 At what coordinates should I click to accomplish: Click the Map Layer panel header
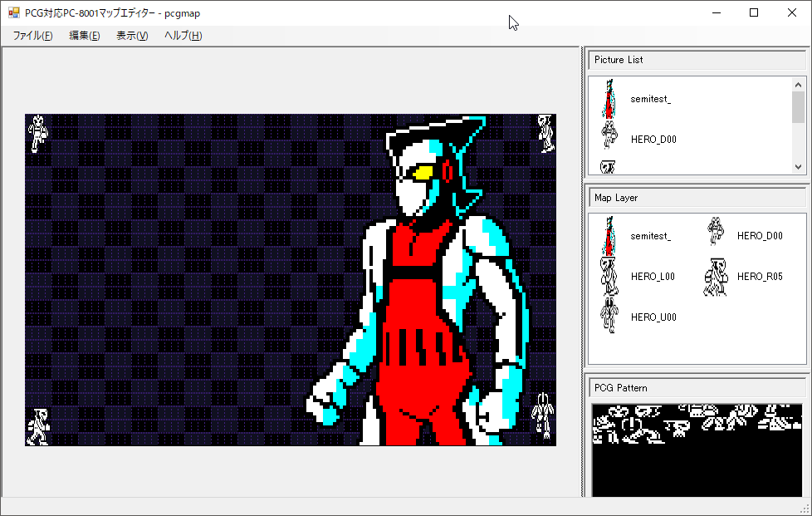coord(697,198)
